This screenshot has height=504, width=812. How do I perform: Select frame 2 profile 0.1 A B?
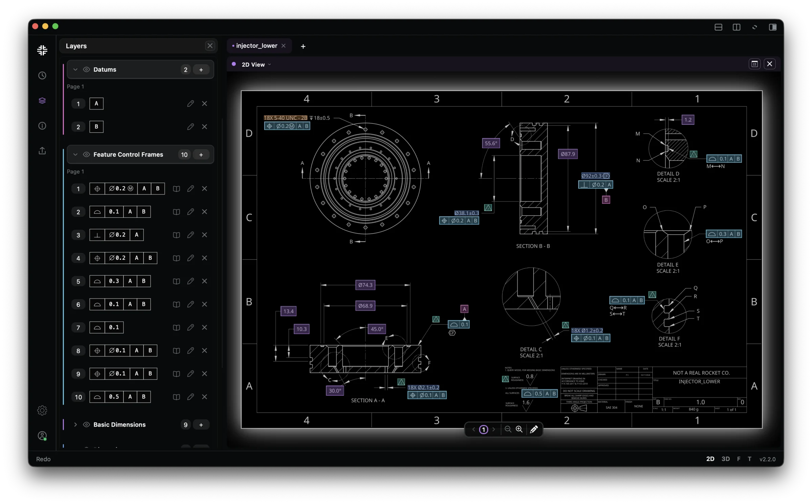(120, 212)
